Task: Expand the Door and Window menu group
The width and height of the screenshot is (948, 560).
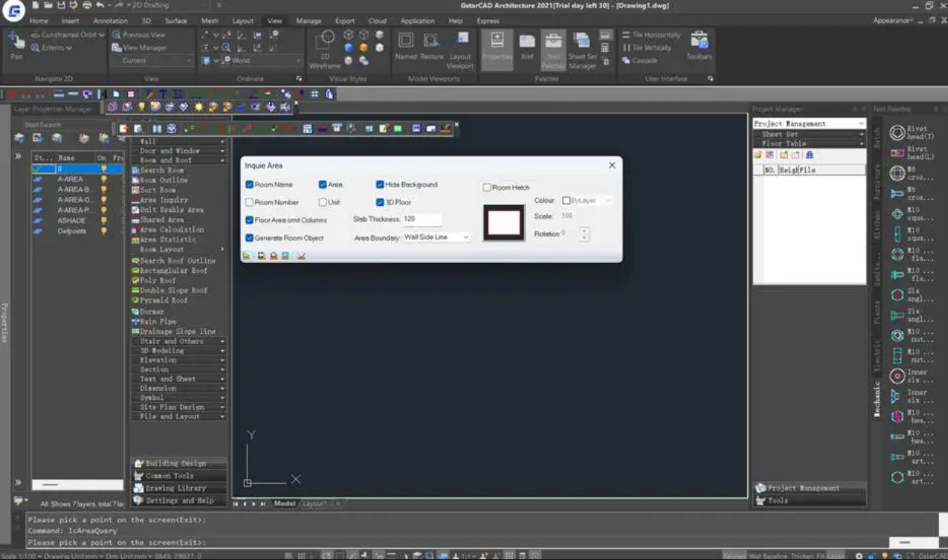Action: (x=179, y=151)
